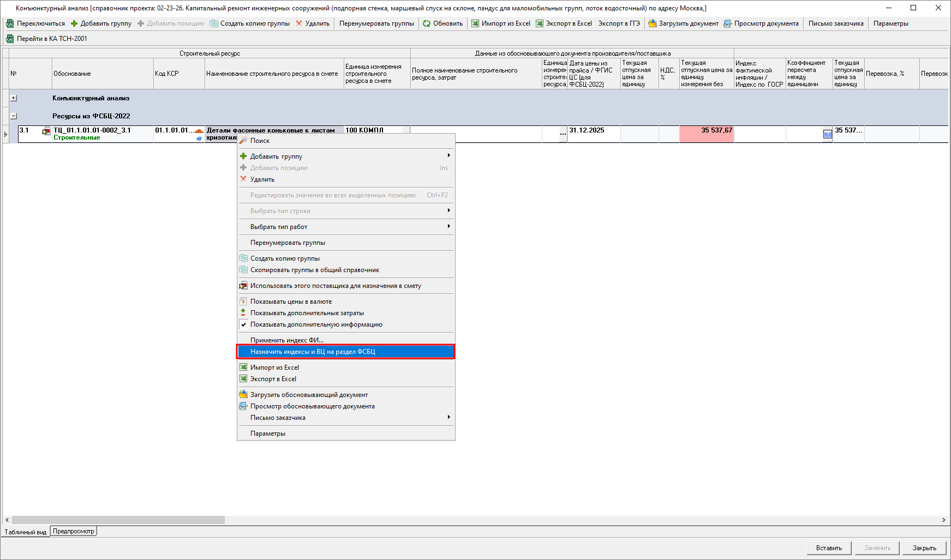Open the context menu Письмо заказчика submenu arrow
The width and height of the screenshot is (951, 560).
448,417
